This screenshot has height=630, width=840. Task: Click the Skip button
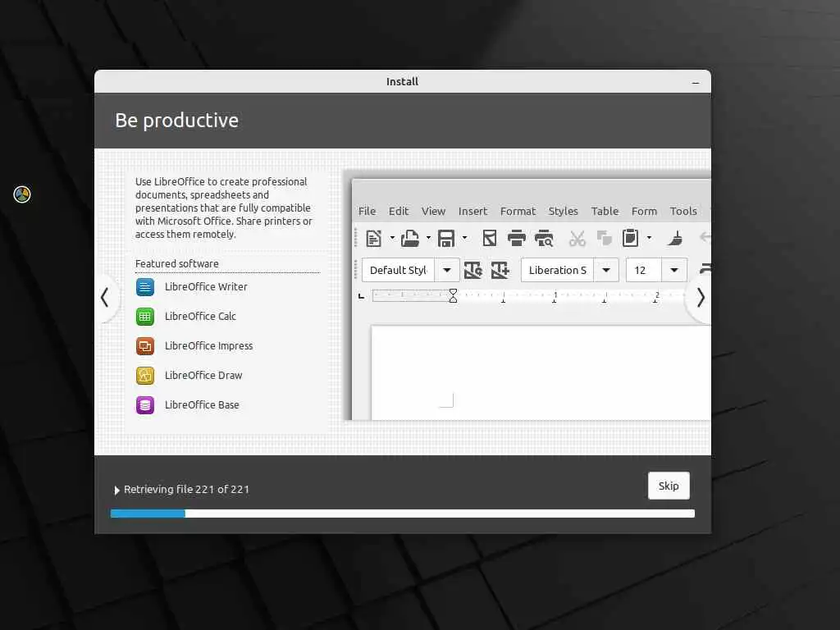pyautogui.click(x=668, y=486)
